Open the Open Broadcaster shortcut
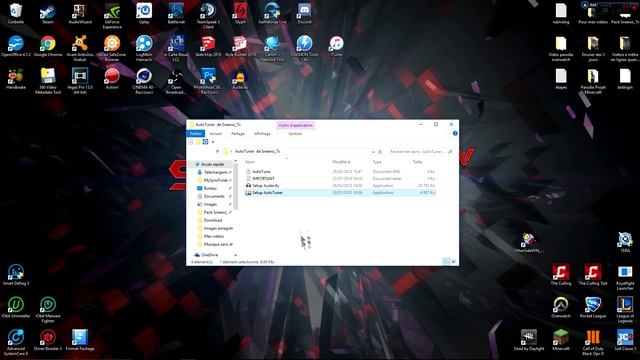 coord(176,81)
